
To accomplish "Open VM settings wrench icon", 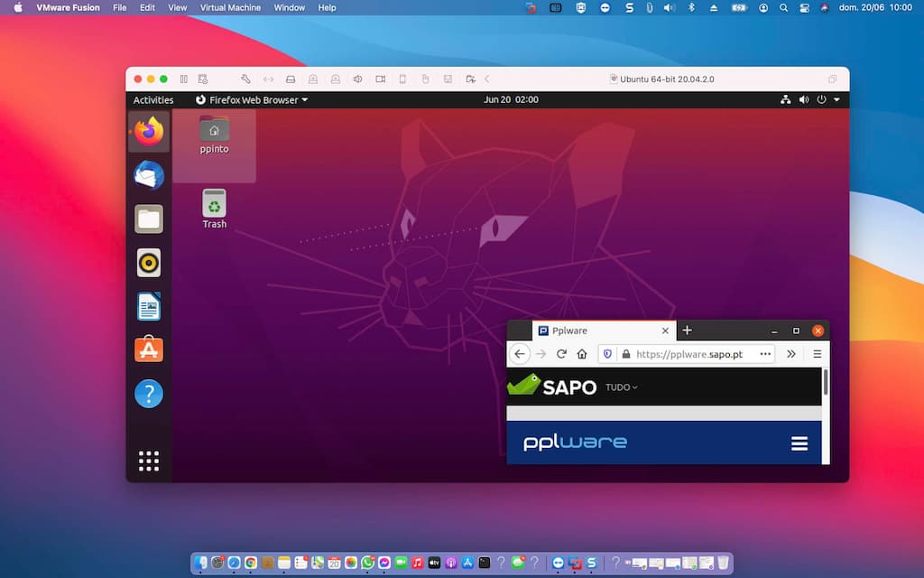I will point(245,79).
